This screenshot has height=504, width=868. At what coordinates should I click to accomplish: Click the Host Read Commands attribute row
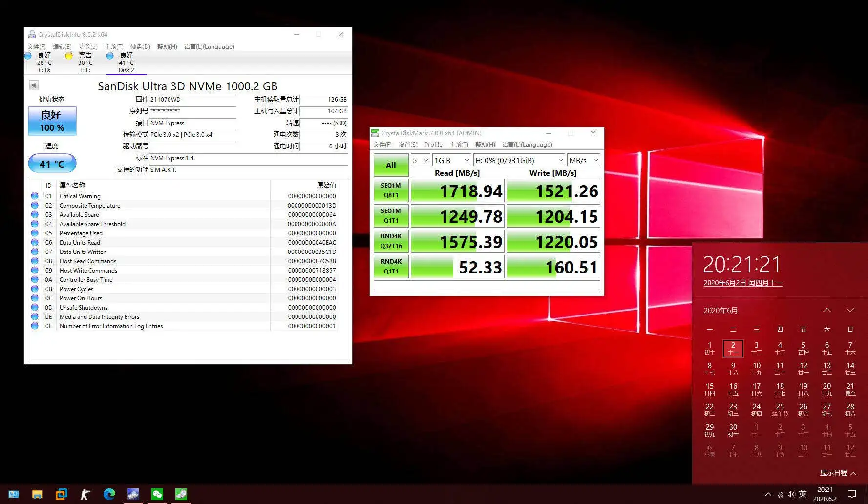coord(183,261)
